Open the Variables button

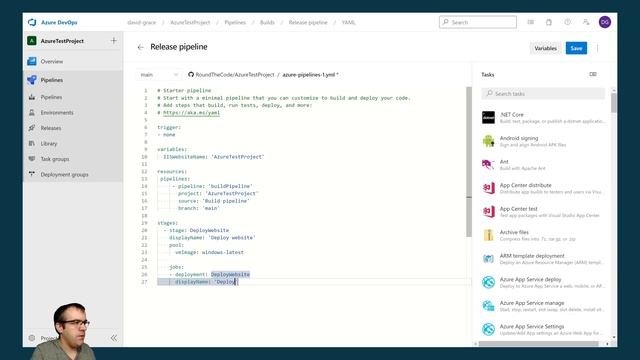point(545,48)
